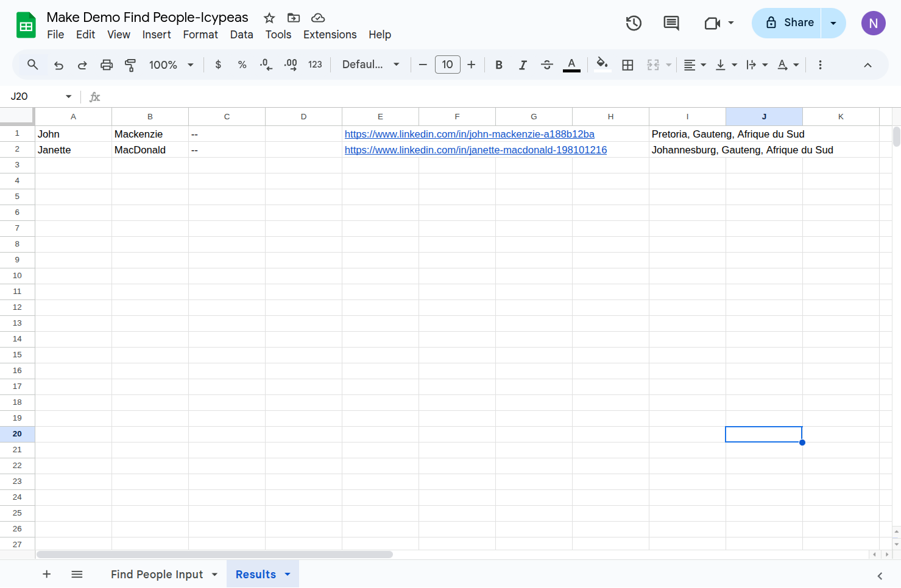Viewport: 901px width, 588px height.
Task: Open the Borders grid icon
Action: 627,65
